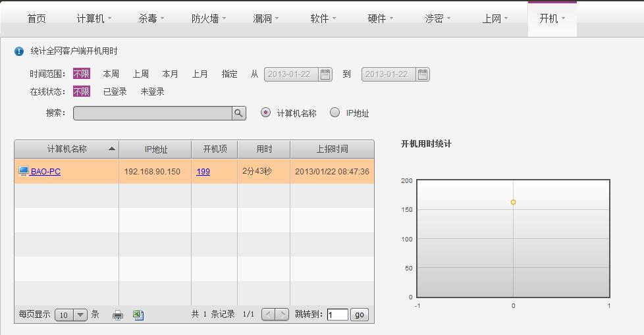Print the boot time records
Screen dimensions: 644x335
118,315
